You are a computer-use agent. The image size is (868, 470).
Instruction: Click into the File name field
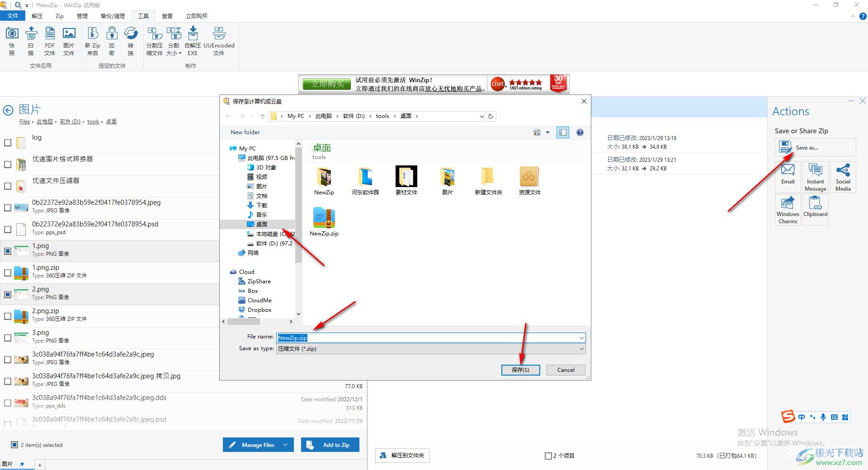point(431,338)
